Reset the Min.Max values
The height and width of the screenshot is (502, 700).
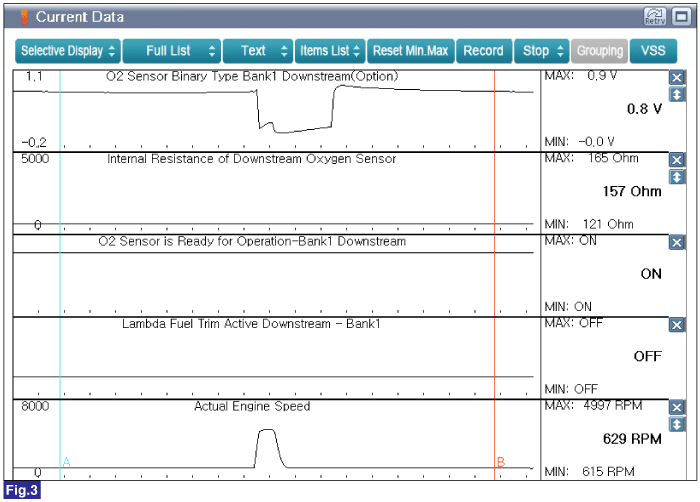(410, 51)
